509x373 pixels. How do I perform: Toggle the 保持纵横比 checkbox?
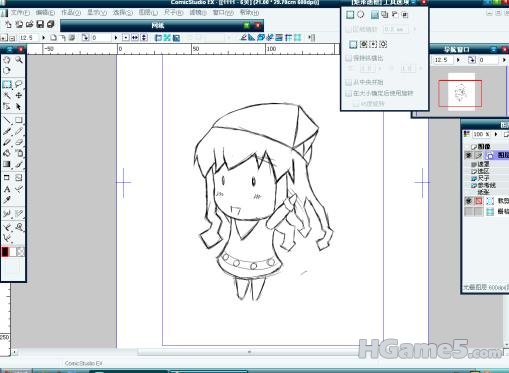tap(349, 58)
